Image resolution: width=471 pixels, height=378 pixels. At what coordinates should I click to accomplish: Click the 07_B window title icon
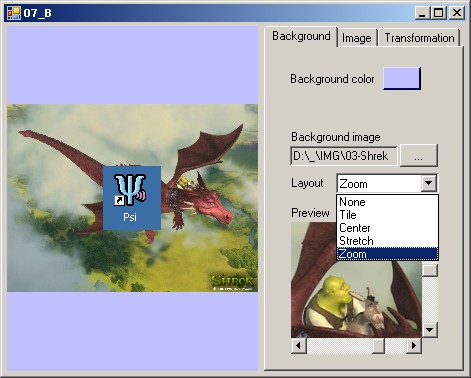coord(14,13)
